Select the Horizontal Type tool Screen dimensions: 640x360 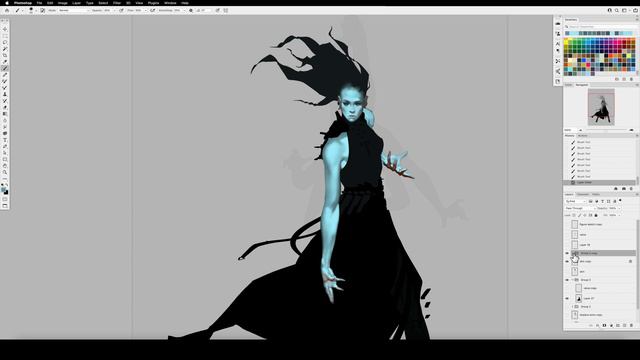point(5,140)
